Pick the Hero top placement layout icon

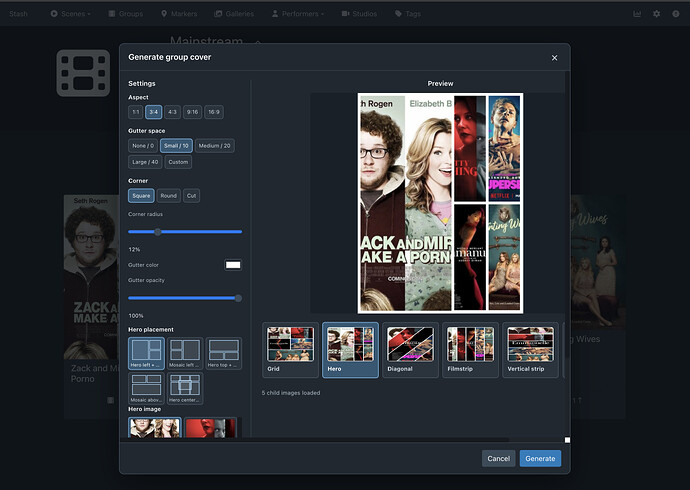[x=224, y=353]
